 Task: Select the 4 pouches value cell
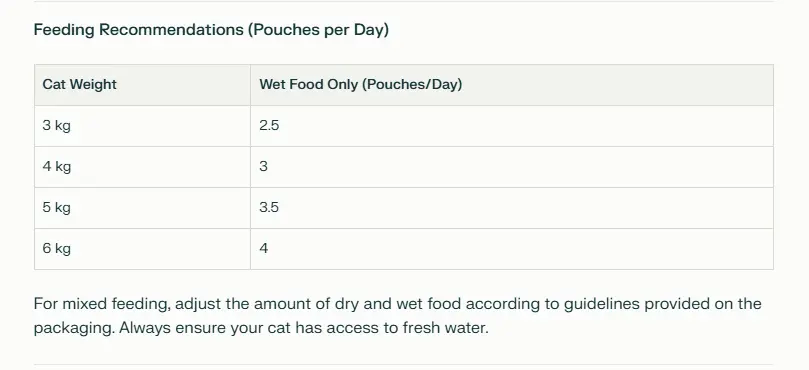(x=512, y=249)
